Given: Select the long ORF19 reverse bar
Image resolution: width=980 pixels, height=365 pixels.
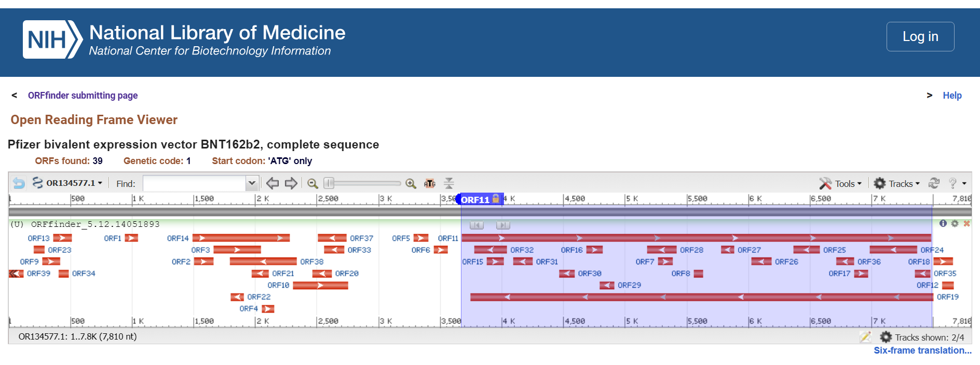Looking at the screenshot, I should pyautogui.click(x=701, y=297).
